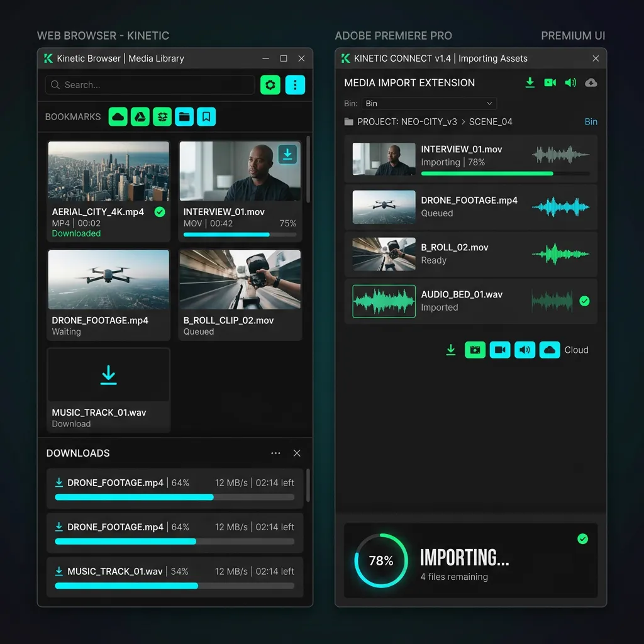
Task: Open the Google Drive bookmark icon
Action: click(140, 116)
